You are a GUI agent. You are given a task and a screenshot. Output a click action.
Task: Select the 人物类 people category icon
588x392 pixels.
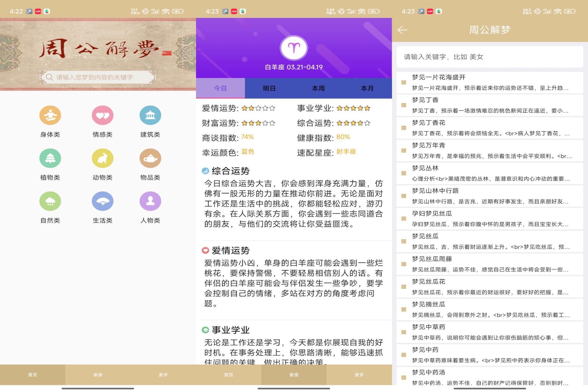click(150, 202)
